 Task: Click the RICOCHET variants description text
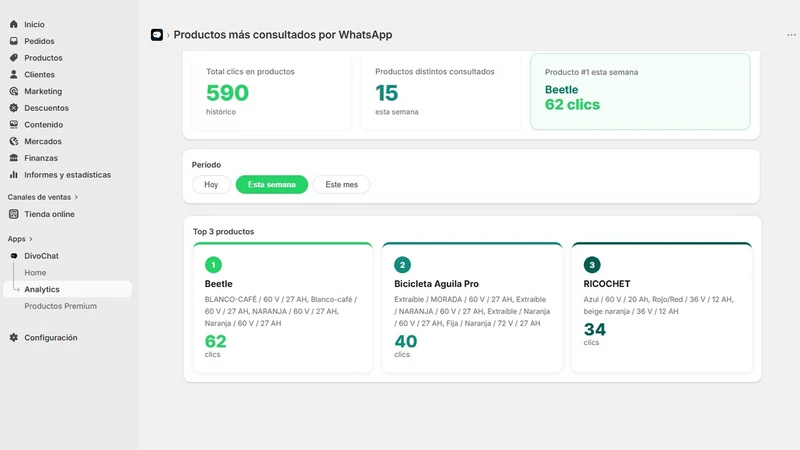click(659, 305)
